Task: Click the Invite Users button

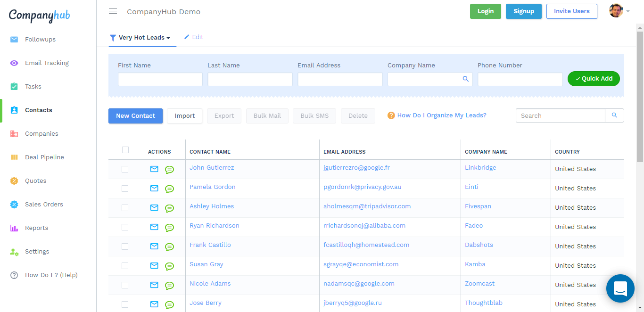Action: 572,11
